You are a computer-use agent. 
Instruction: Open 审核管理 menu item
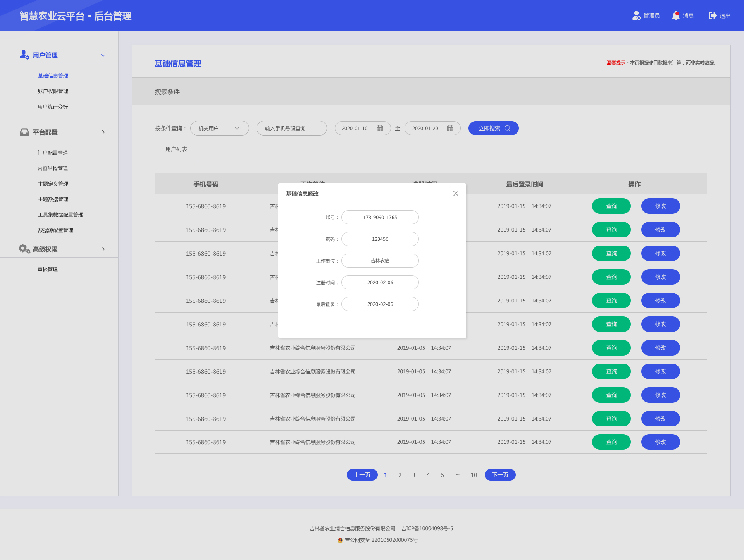[48, 269]
